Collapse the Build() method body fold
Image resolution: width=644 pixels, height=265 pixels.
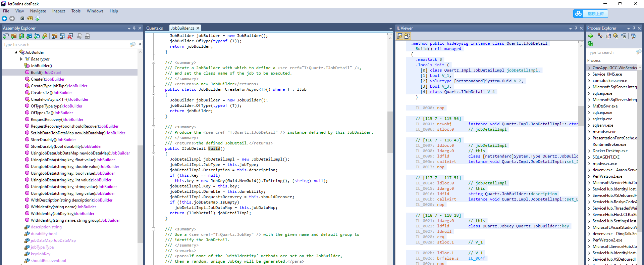click(153, 154)
